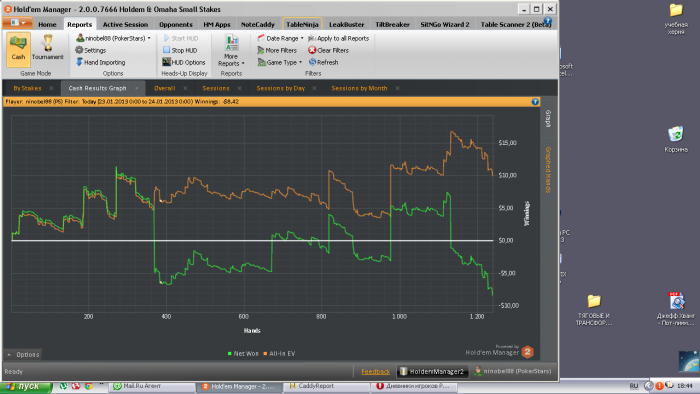This screenshot has height=394, width=700.
Task: Toggle the All-In EV legend entry
Action: pos(279,353)
